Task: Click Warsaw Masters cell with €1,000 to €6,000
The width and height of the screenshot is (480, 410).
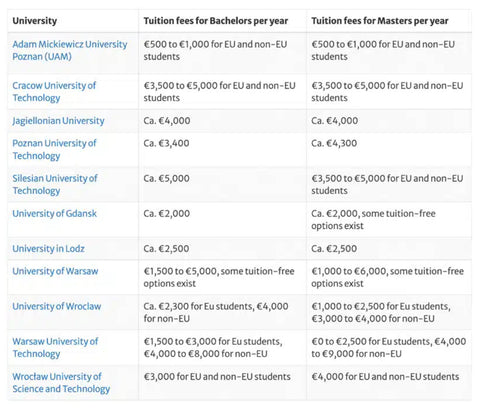Action: pyautogui.click(x=389, y=277)
